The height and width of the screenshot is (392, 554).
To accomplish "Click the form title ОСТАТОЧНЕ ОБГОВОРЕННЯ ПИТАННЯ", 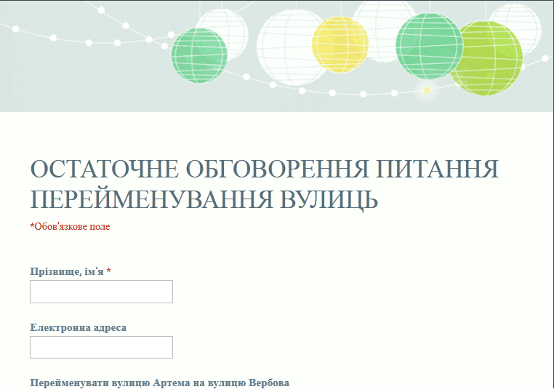I will [x=265, y=184].
